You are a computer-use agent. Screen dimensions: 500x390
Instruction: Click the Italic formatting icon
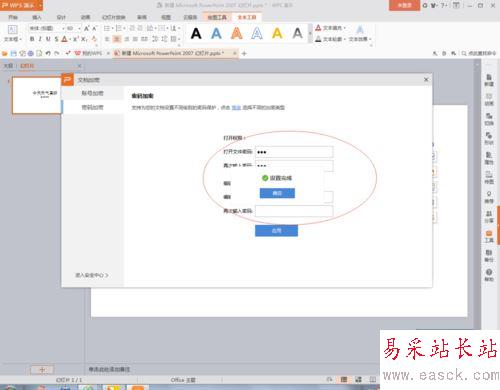pyautogui.click(x=40, y=39)
